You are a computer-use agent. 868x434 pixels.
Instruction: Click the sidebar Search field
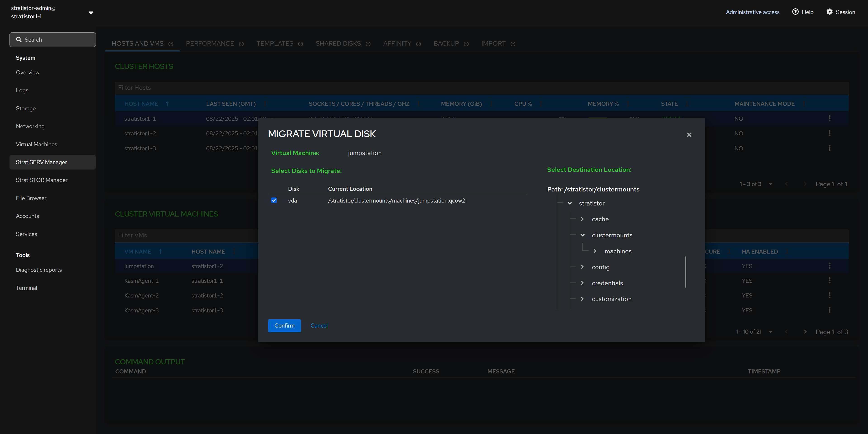[x=53, y=40]
